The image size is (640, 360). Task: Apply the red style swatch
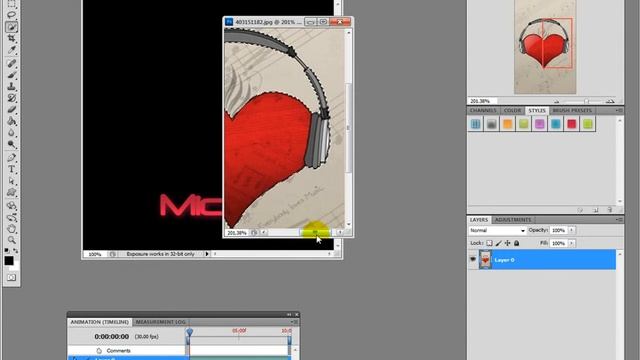(572, 124)
